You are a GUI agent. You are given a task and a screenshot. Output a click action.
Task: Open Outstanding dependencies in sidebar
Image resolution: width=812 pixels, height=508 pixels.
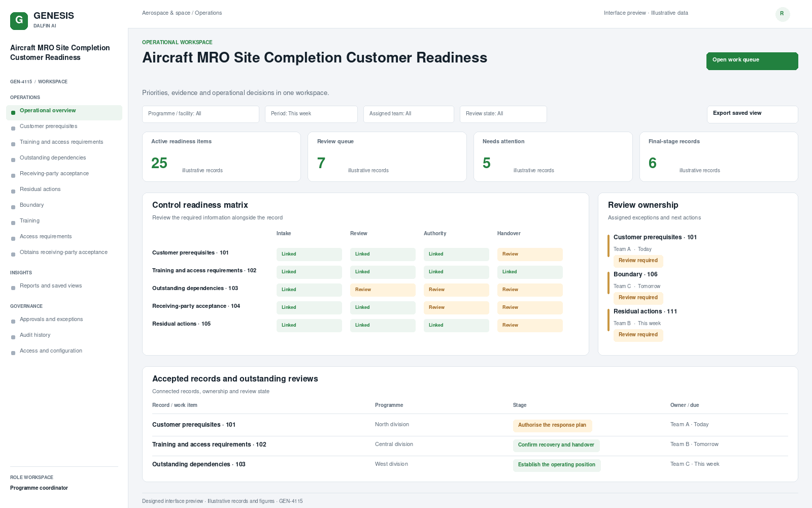click(64, 158)
